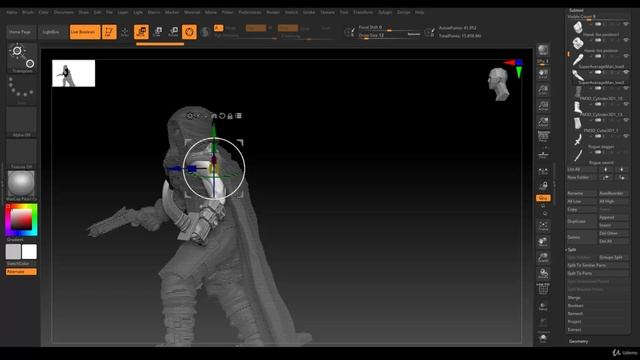The height and width of the screenshot is (360, 640).
Task: Click the Move view icon in right shelf
Action: [x=543, y=242]
